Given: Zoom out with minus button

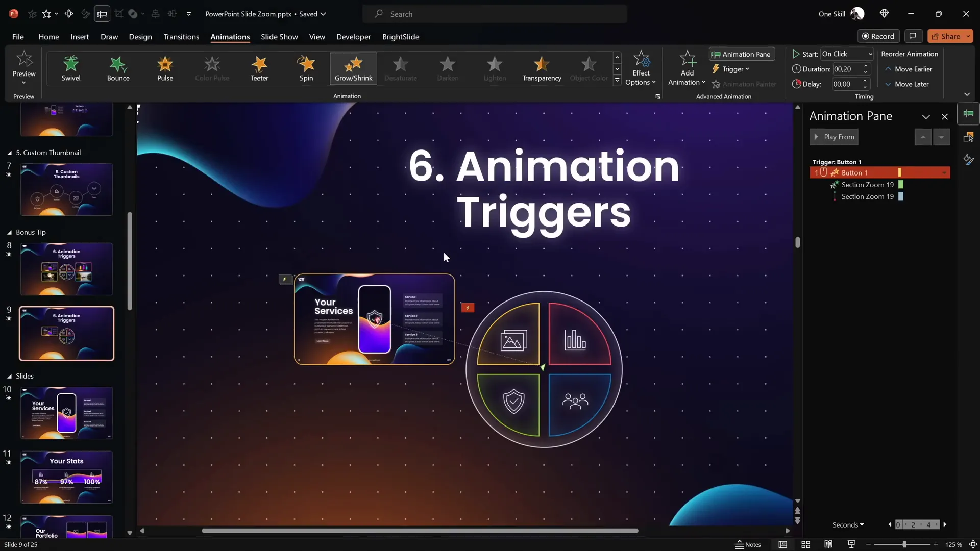Looking at the screenshot, I should click(x=868, y=544).
